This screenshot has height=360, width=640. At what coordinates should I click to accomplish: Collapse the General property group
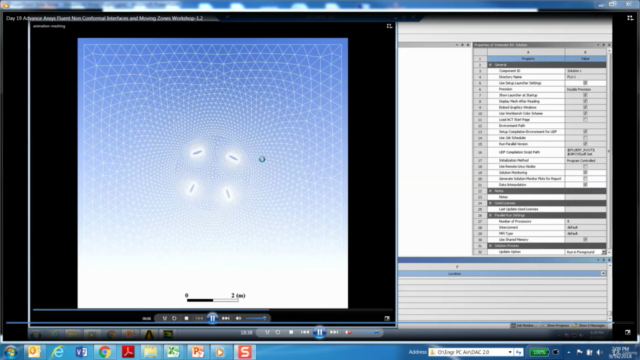click(491, 65)
